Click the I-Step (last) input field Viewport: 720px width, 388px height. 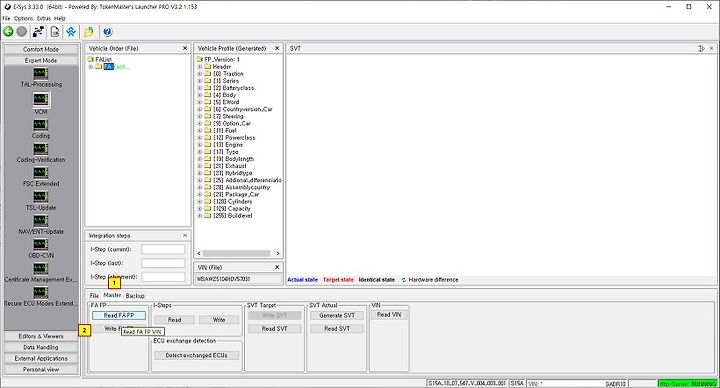click(163, 263)
